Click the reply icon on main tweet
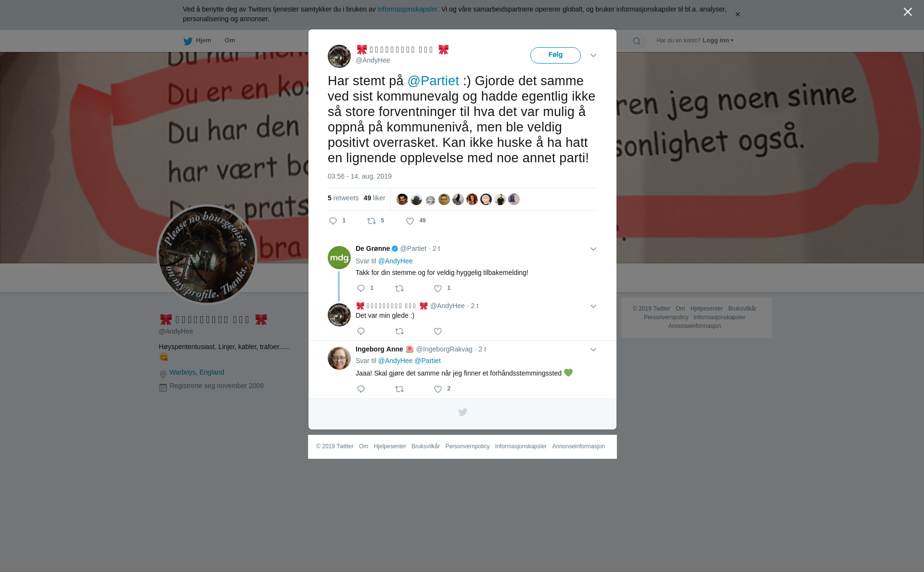 tap(333, 221)
